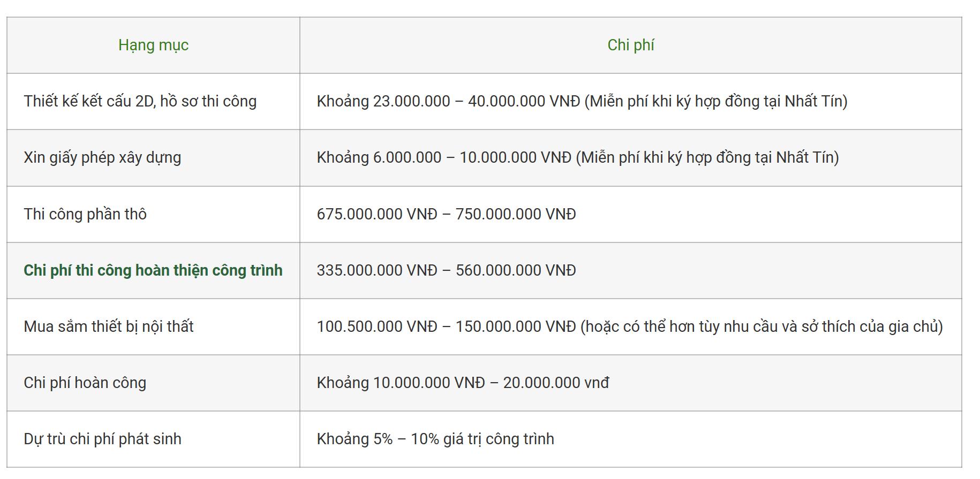980x479 pixels.
Task: Click the 'Chi phí' column header
Action: [630, 45]
